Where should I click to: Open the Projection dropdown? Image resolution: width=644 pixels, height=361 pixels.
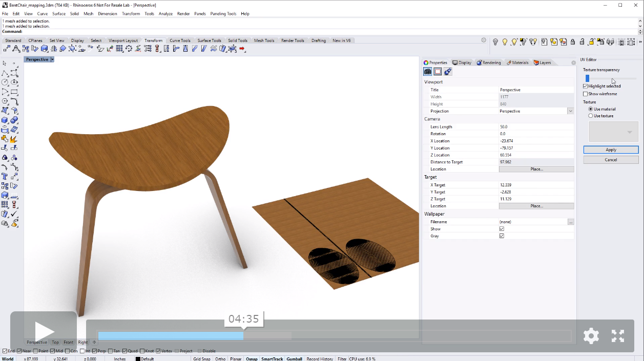(x=570, y=111)
